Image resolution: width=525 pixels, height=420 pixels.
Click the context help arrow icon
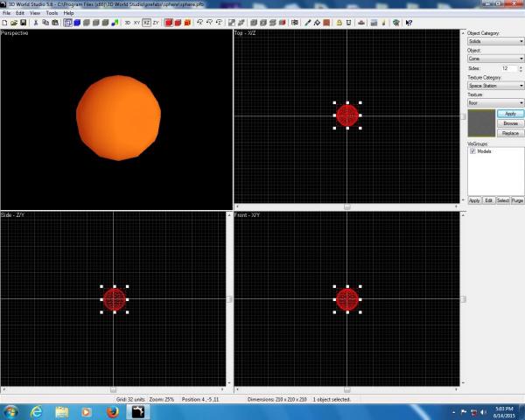pyautogui.click(x=409, y=22)
